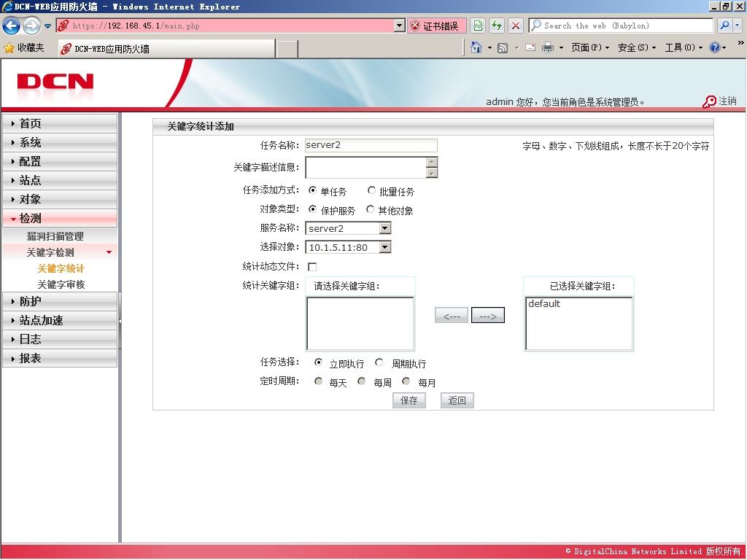Expand the 配置 sidebar menu

click(60, 161)
